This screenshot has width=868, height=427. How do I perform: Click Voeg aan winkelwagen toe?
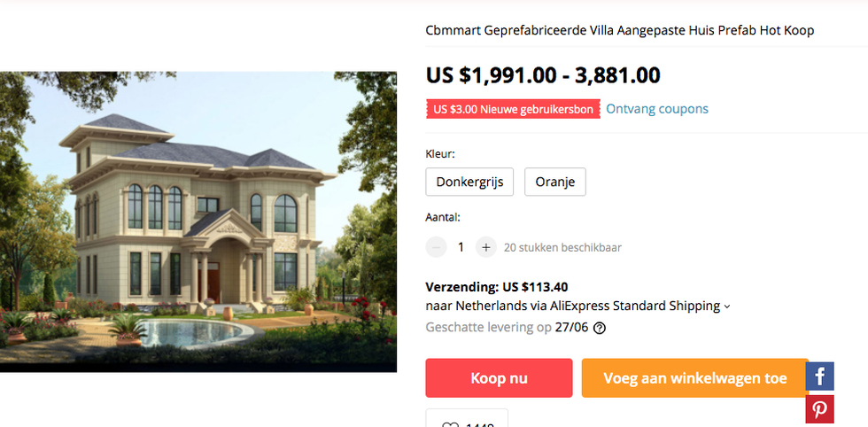(x=694, y=378)
